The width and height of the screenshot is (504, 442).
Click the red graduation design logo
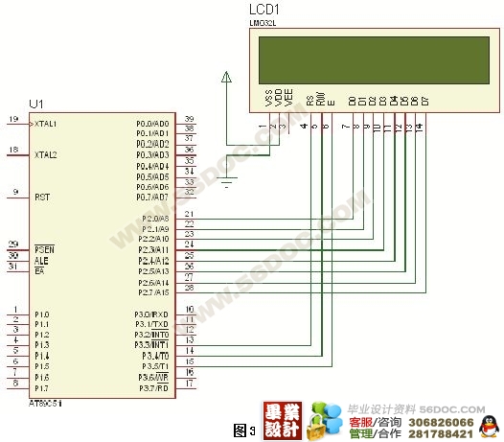pos(283,421)
